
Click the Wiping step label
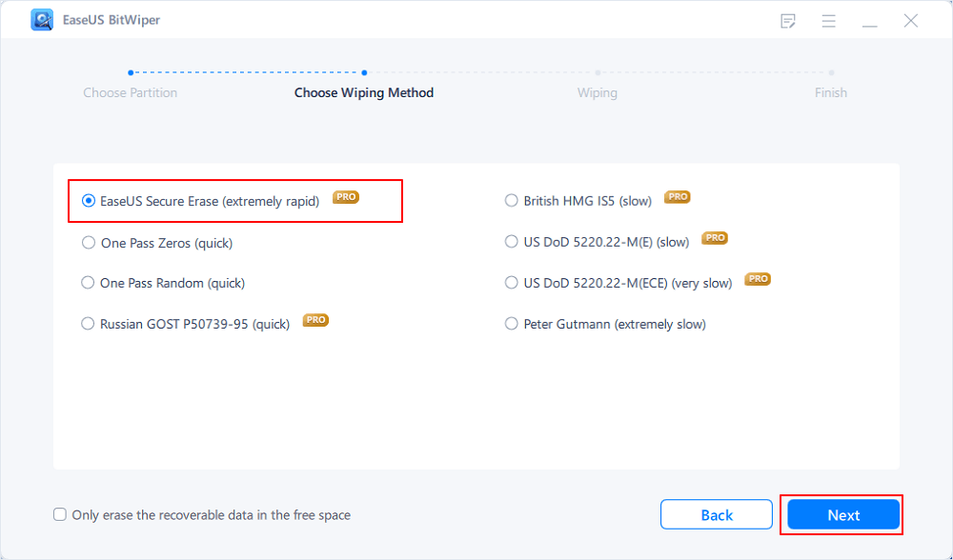(x=597, y=92)
